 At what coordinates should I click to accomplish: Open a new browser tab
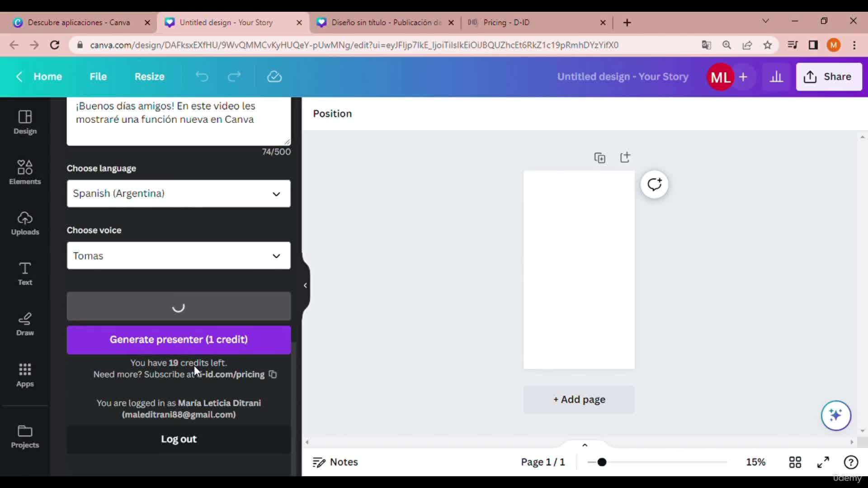click(627, 23)
